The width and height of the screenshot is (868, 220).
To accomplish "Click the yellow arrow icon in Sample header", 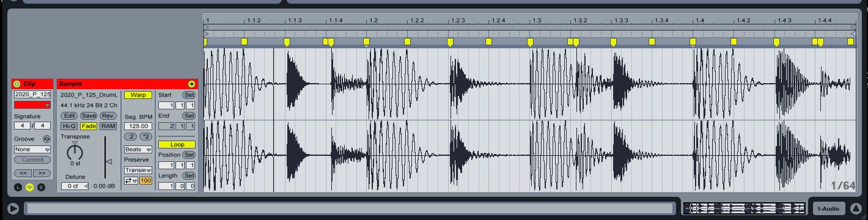I will click(x=191, y=84).
